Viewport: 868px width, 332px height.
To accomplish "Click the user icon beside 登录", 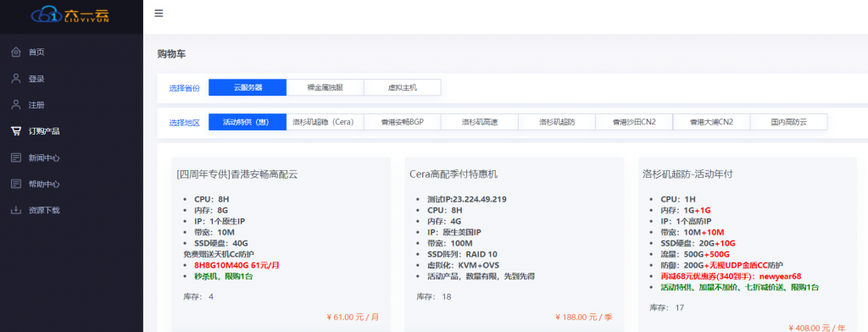I will point(16,79).
